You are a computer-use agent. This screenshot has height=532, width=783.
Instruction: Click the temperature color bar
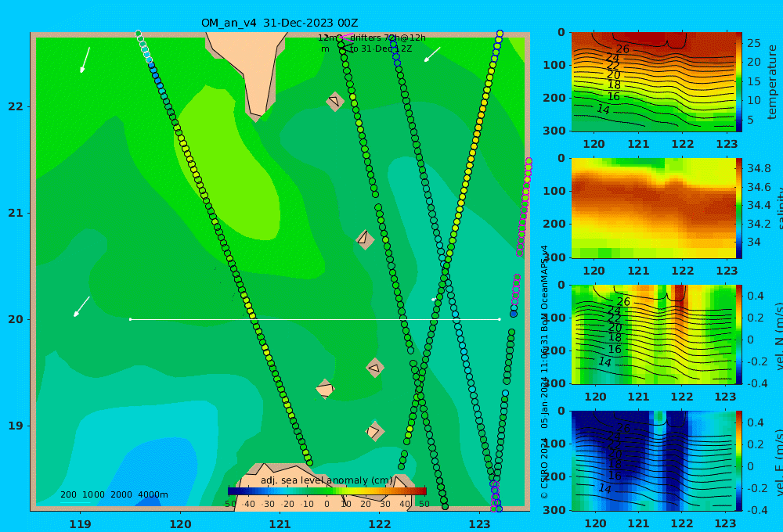(x=739, y=82)
